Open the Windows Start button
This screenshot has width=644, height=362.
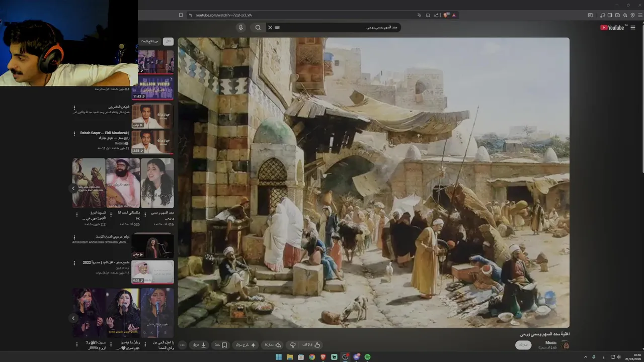pos(279,357)
